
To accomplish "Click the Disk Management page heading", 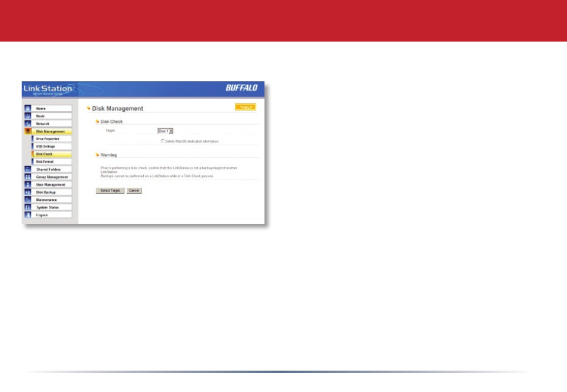I will pos(118,108).
